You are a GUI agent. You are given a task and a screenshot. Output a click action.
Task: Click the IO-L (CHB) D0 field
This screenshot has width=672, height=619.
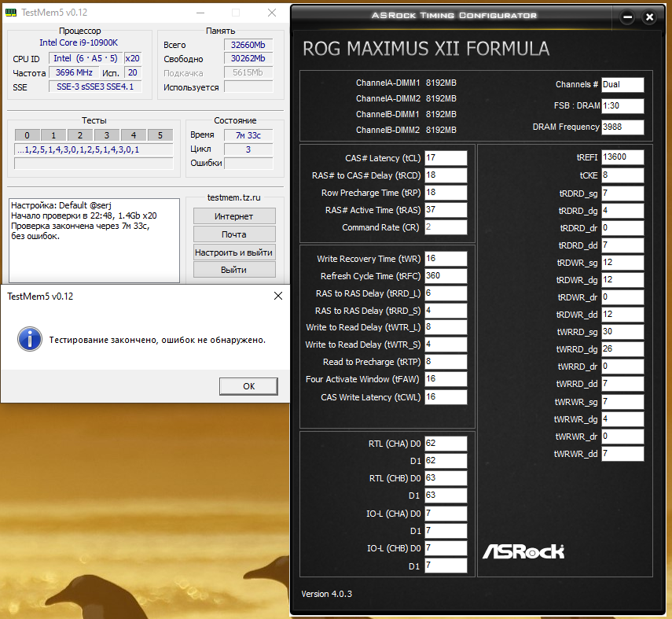[x=446, y=547]
